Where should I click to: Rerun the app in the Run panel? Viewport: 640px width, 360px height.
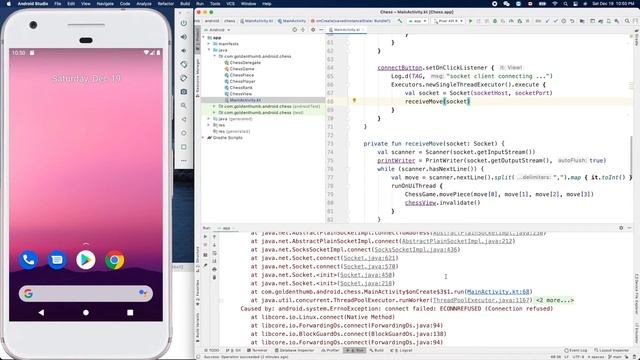205,237
